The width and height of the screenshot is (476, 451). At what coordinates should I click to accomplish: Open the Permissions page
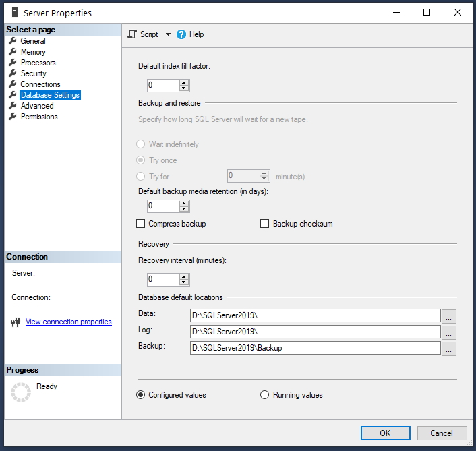click(39, 117)
